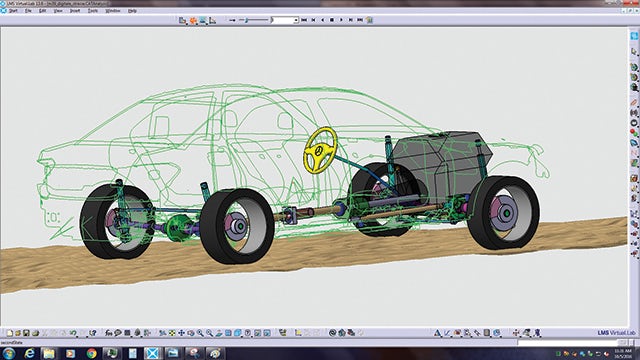
Task: Open the Tools menu
Action: (93, 11)
